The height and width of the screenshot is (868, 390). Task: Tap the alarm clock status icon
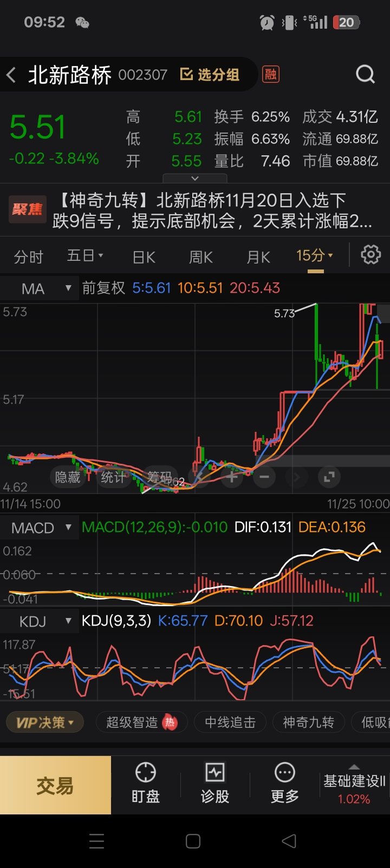pyautogui.click(x=267, y=23)
